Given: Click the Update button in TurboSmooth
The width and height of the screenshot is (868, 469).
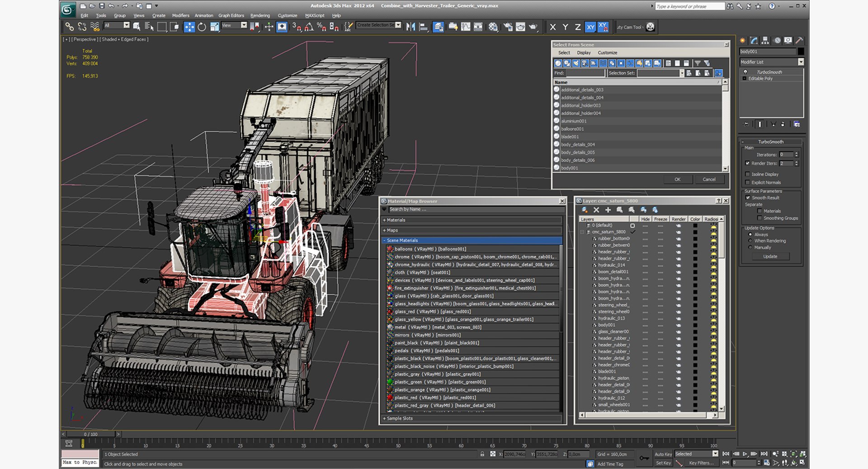Looking at the screenshot, I should coord(770,256).
